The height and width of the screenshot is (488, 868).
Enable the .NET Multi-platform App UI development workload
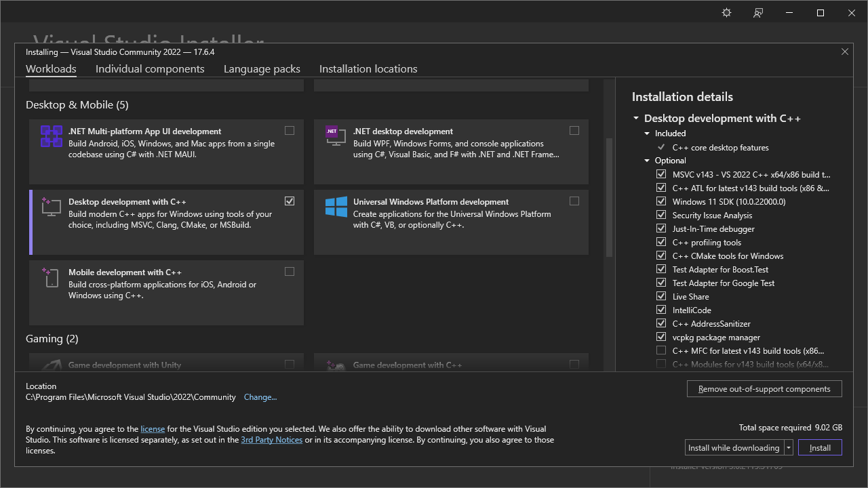click(290, 131)
